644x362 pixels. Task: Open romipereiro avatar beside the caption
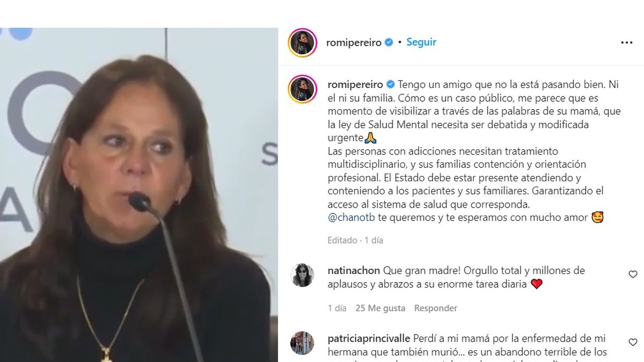click(x=303, y=89)
